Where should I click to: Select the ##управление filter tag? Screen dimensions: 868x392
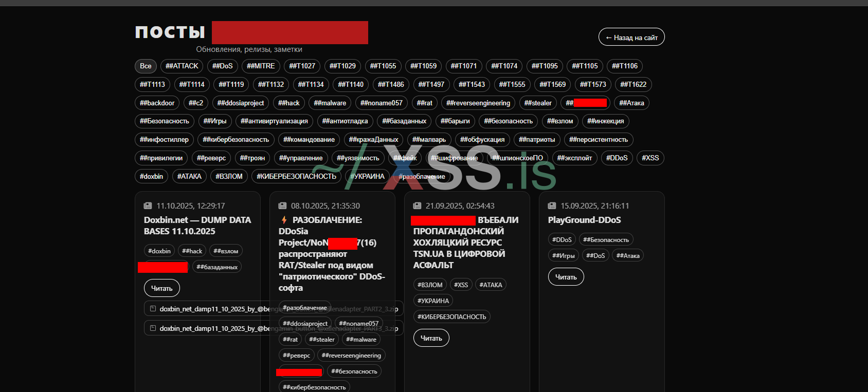point(301,158)
